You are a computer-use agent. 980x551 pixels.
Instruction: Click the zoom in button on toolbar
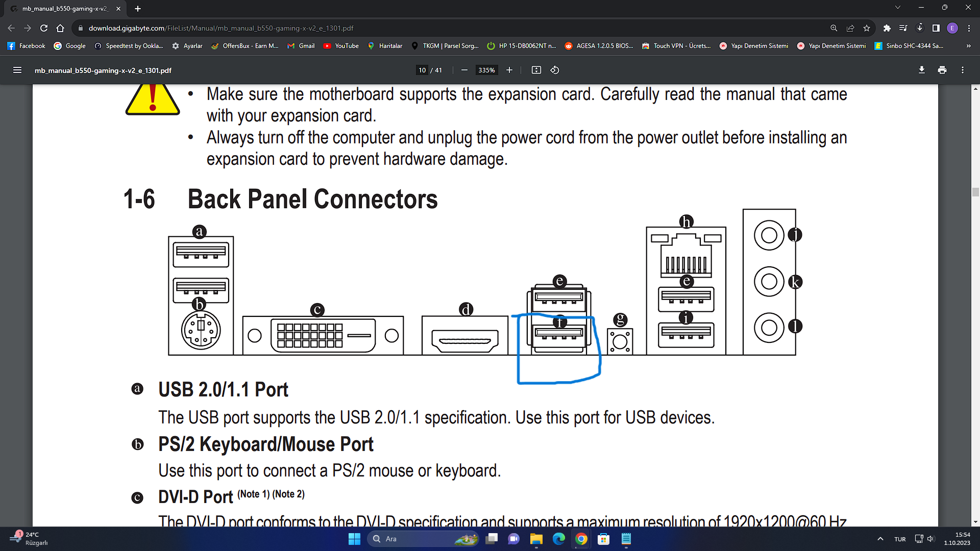click(509, 70)
